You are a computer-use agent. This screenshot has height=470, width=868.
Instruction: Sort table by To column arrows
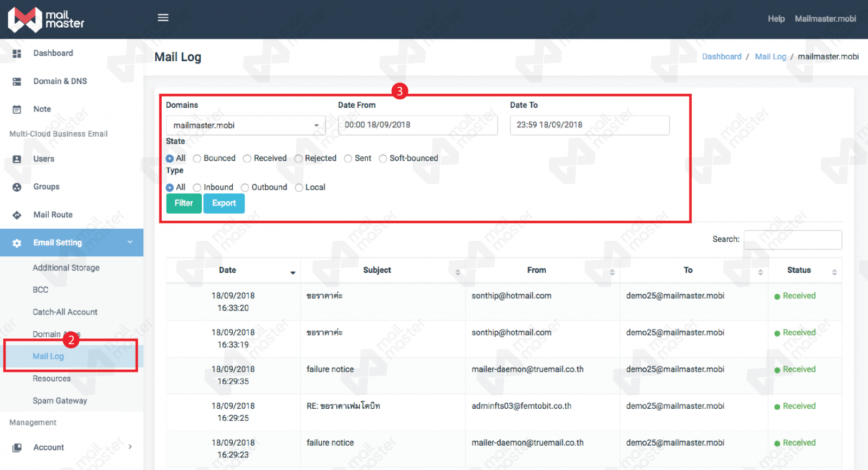[760, 272]
